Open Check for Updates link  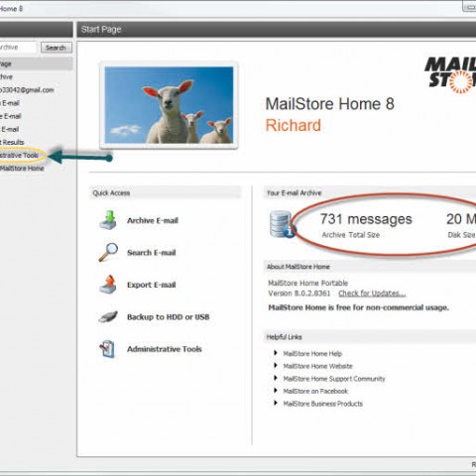pos(372,294)
